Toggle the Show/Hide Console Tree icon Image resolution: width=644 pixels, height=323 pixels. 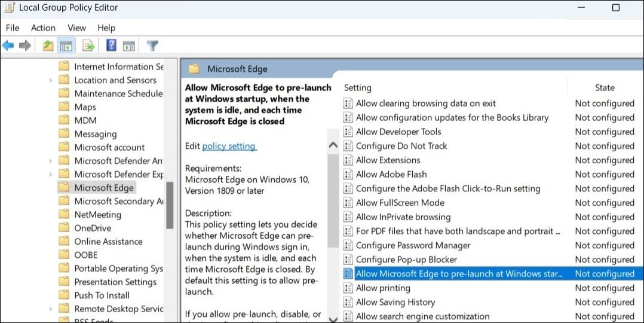pos(66,46)
